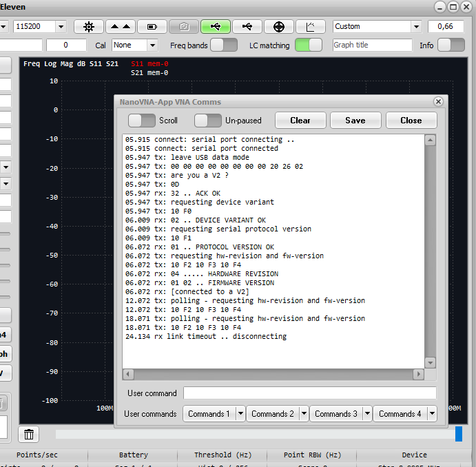
Task: Click the User command input field
Action: point(310,393)
